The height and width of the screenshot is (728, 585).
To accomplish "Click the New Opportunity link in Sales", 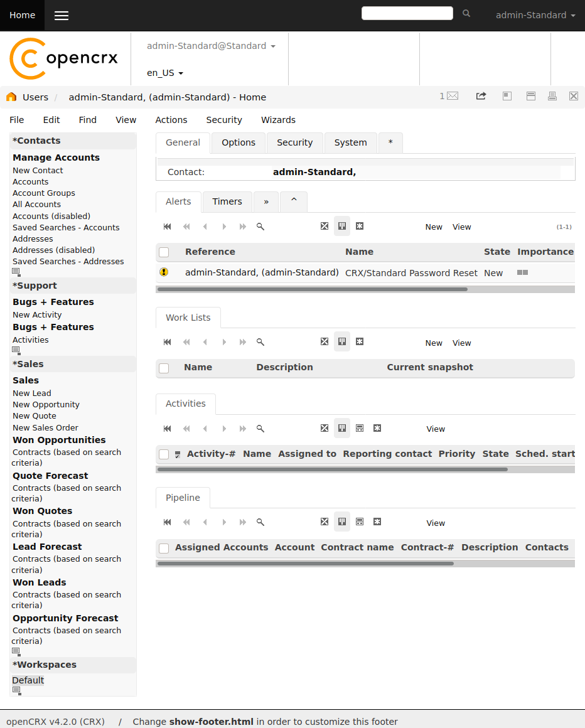I will (x=46, y=404).
